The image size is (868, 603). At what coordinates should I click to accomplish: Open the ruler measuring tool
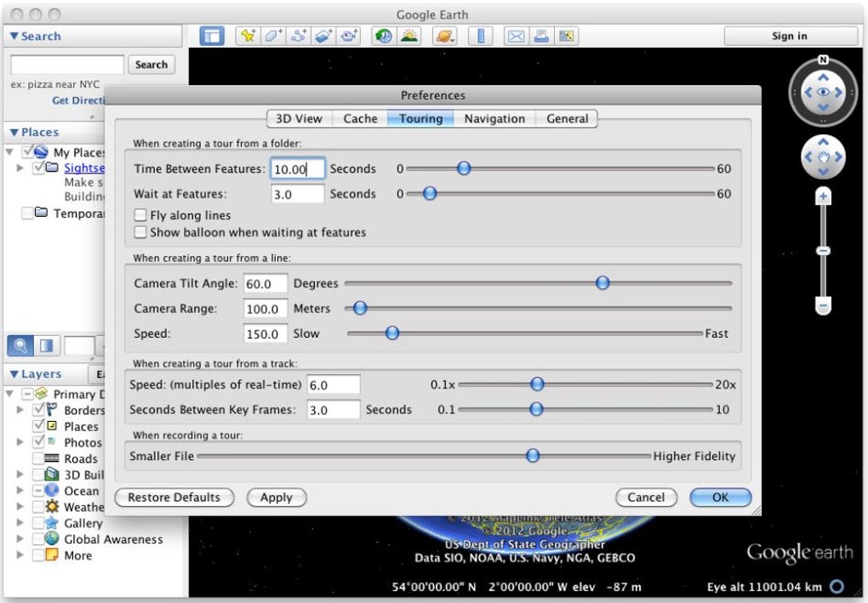tap(482, 37)
